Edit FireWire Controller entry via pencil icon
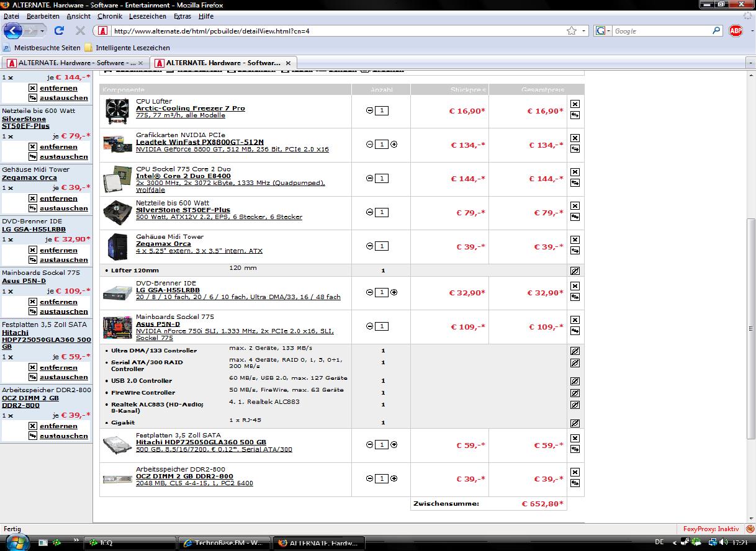 [575, 393]
